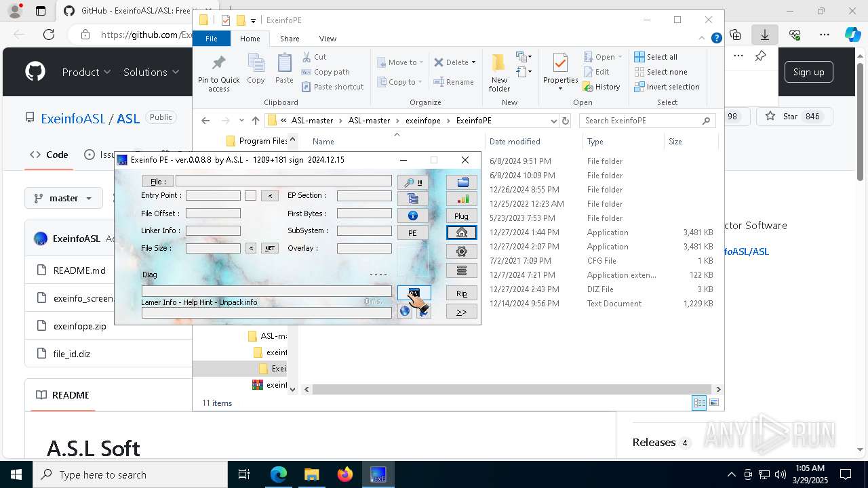Click the .NET button beside File Size

click(270, 248)
